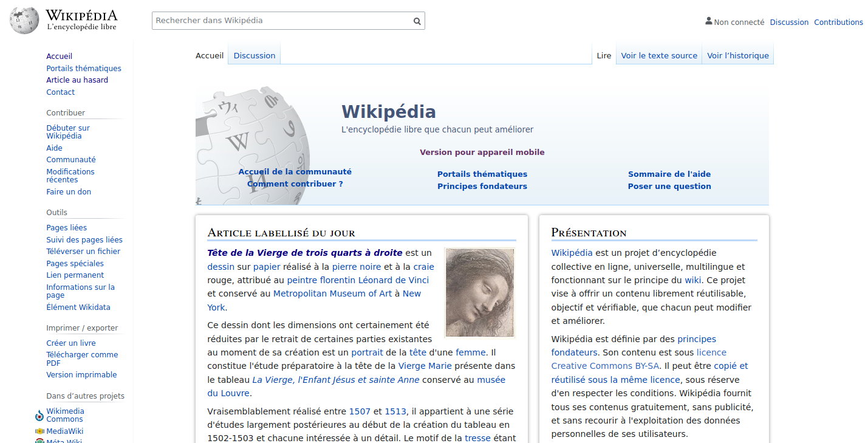868x443 pixels.
Task: Open the Discussion link beside Non connecté
Action: coord(789,22)
